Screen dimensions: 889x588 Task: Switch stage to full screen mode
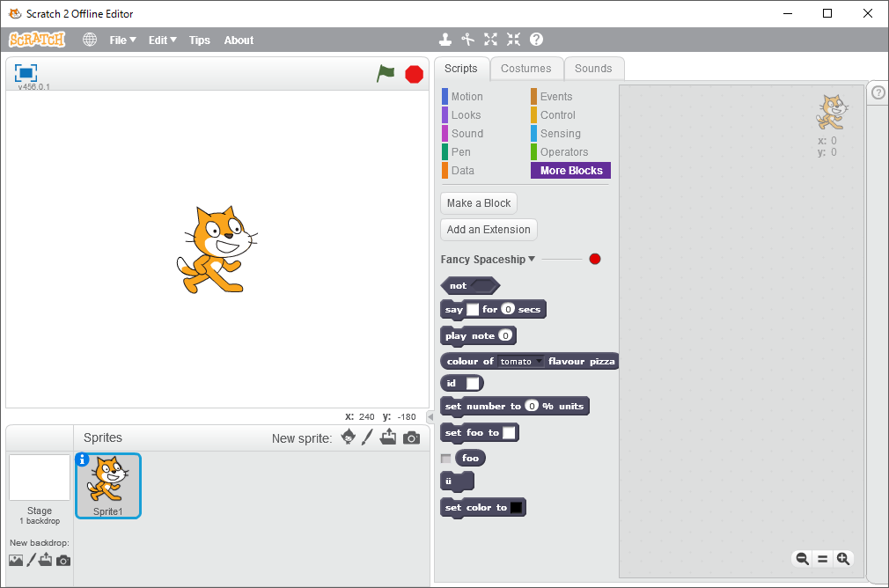click(26, 73)
